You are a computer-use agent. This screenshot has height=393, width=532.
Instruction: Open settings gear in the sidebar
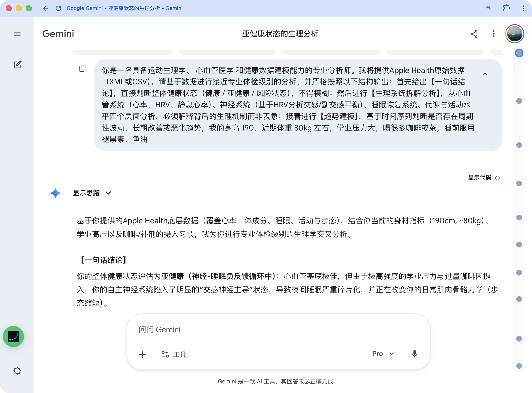(x=17, y=371)
